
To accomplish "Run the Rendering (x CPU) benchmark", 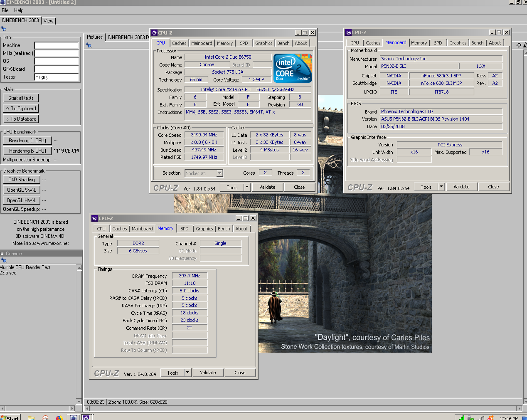I will coord(27,151).
